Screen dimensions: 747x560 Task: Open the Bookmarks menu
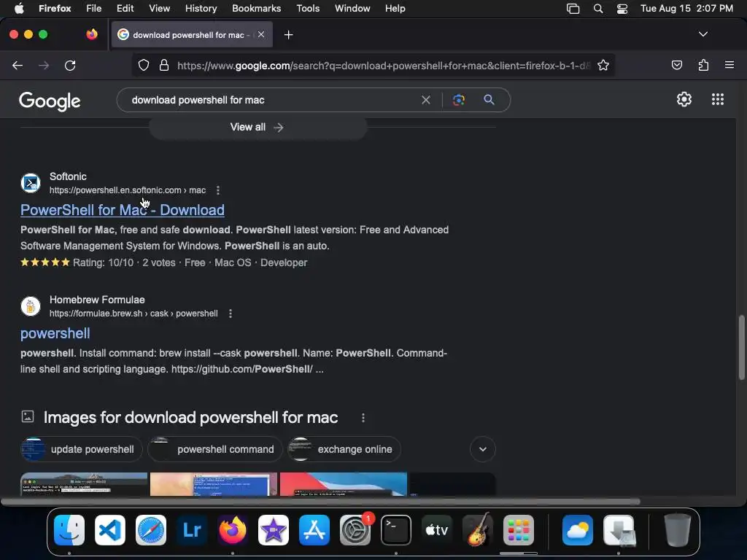tap(256, 9)
